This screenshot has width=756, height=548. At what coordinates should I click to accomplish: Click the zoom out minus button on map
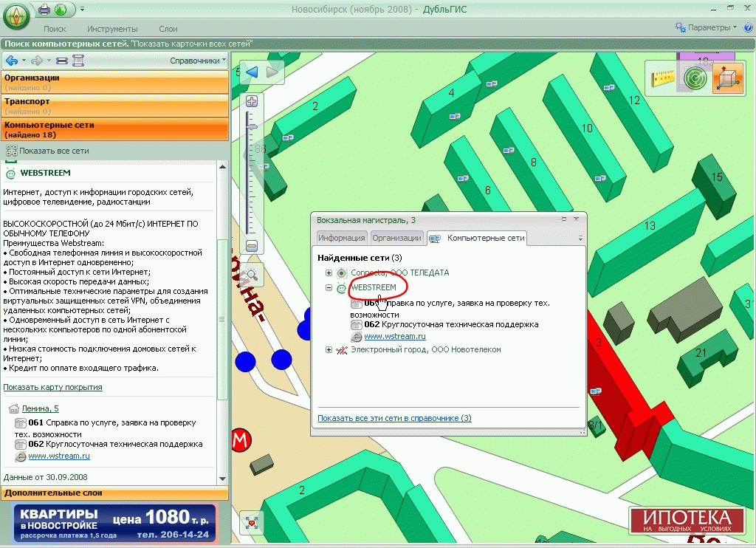point(252,246)
